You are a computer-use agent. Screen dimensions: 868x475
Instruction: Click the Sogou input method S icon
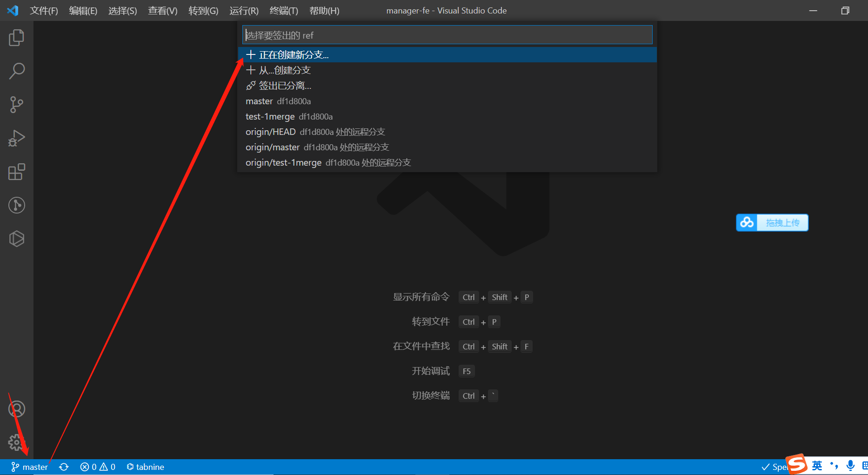[x=797, y=464]
